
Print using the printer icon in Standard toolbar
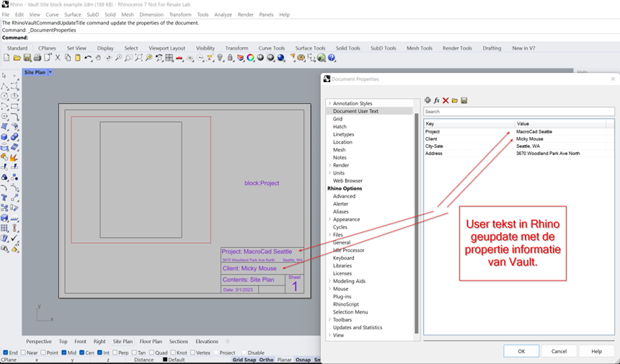point(37,58)
